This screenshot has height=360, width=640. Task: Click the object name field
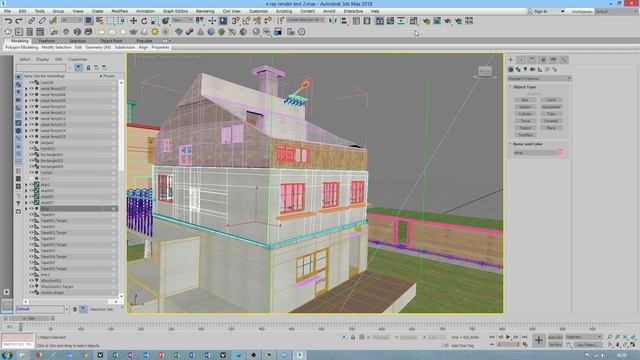pyautogui.click(x=535, y=153)
